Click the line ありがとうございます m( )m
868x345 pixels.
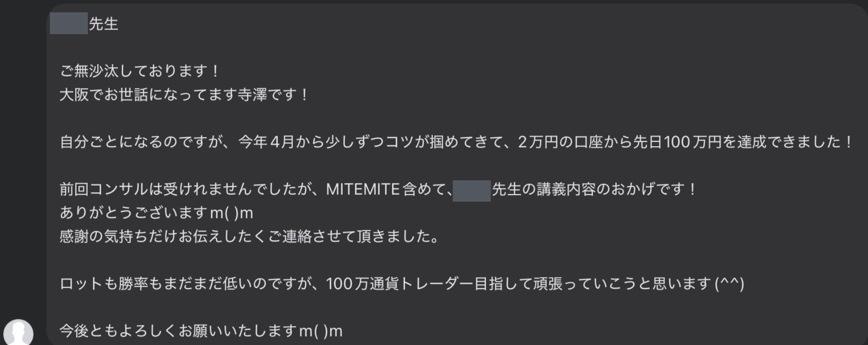click(x=157, y=213)
